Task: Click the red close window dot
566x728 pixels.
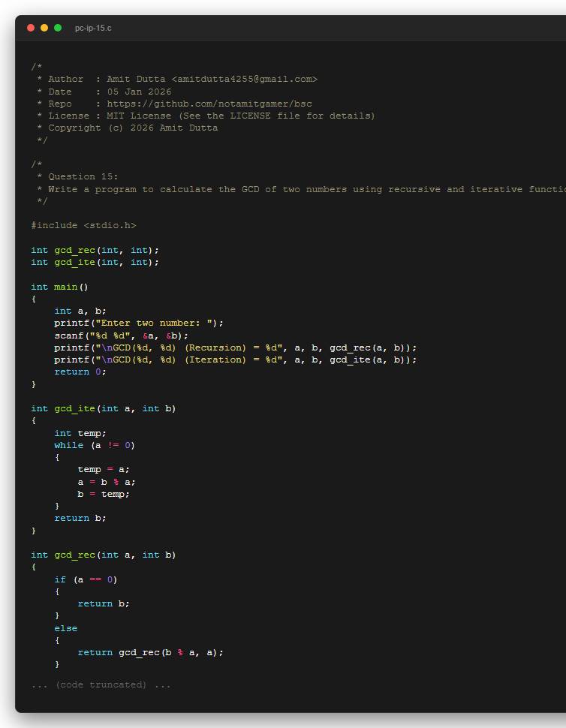Action: click(x=31, y=28)
